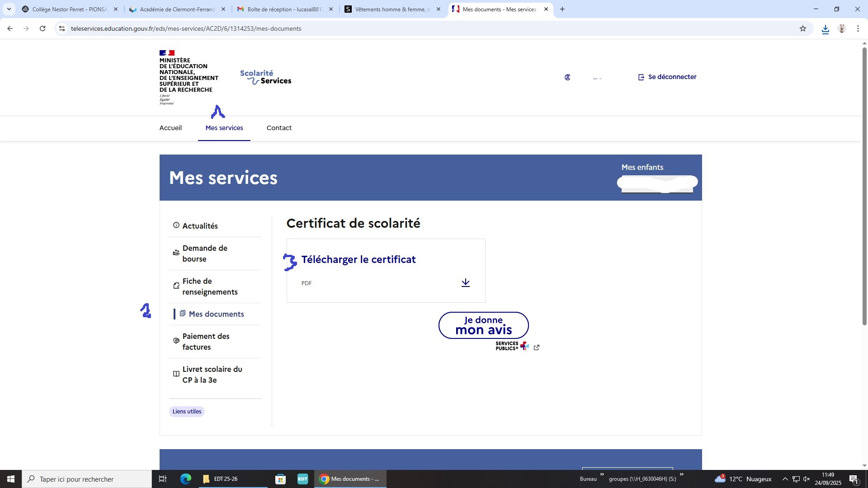Open Chrome downloads icon in toolbar
Viewport: 868px width, 488px height.
(825, 29)
